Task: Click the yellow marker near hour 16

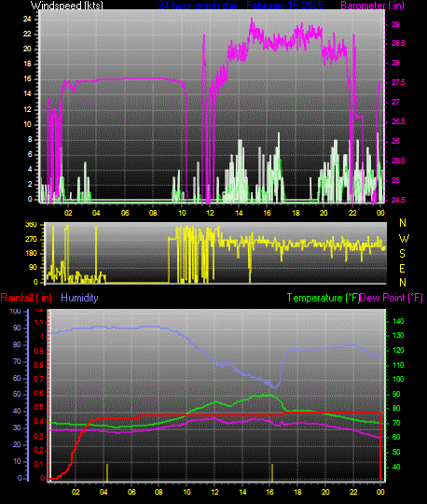Action: [272, 472]
